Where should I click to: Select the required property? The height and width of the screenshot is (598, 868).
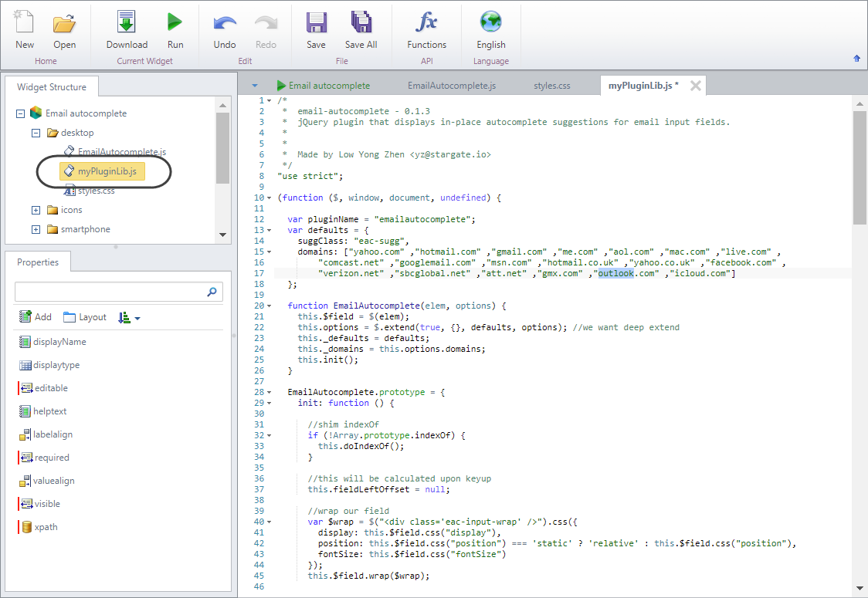point(44,458)
